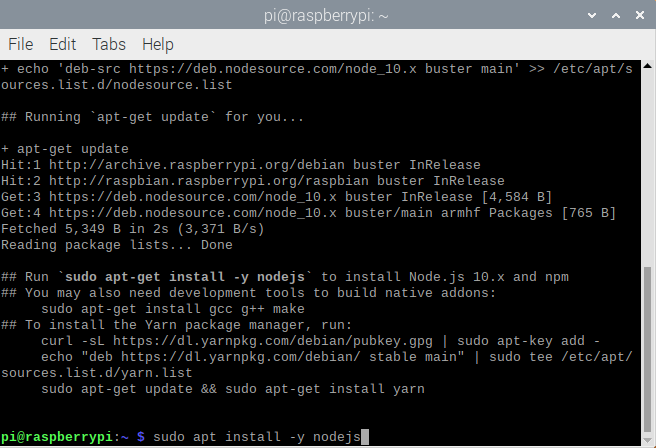This screenshot has height=448, width=656.
Task: Click the 'Hit:2 http://raspbian.raspberrypi.org' line
Action: pyautogui.click(x=253, y=181)
